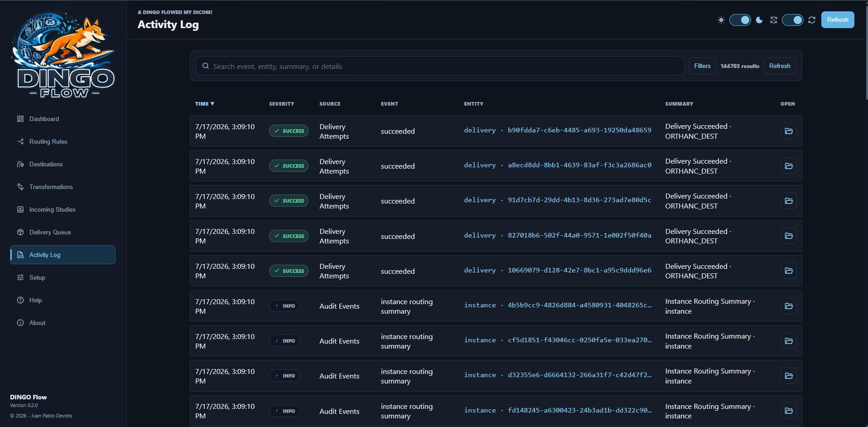Click instance entity fd148245-a6300423 link

point(558,410)
